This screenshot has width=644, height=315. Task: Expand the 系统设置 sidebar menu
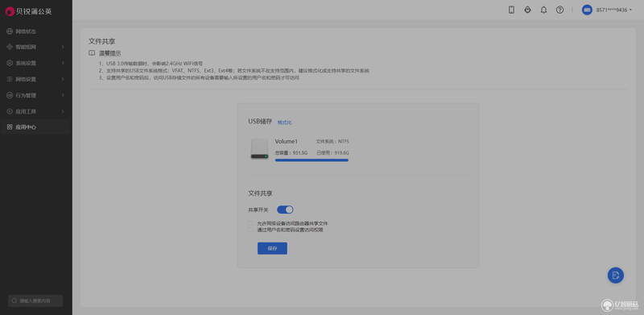click(36, 63)
